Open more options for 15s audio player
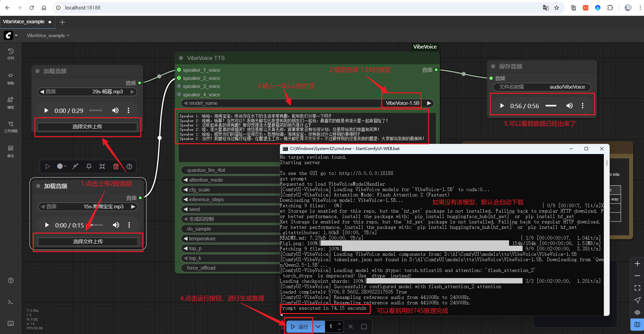This screenshot has height=334, width=644. pyautogui.click(x=129, y=225)
